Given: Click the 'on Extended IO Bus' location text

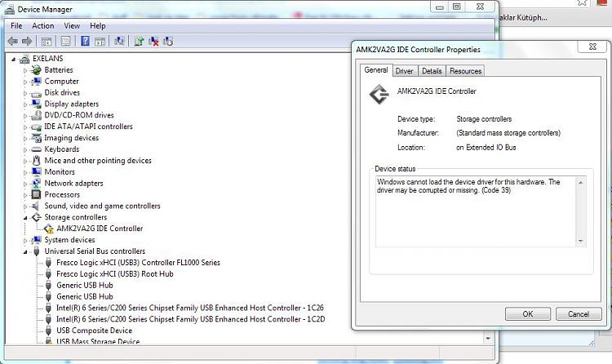Looking at the screenshot, I should [486, 147].
